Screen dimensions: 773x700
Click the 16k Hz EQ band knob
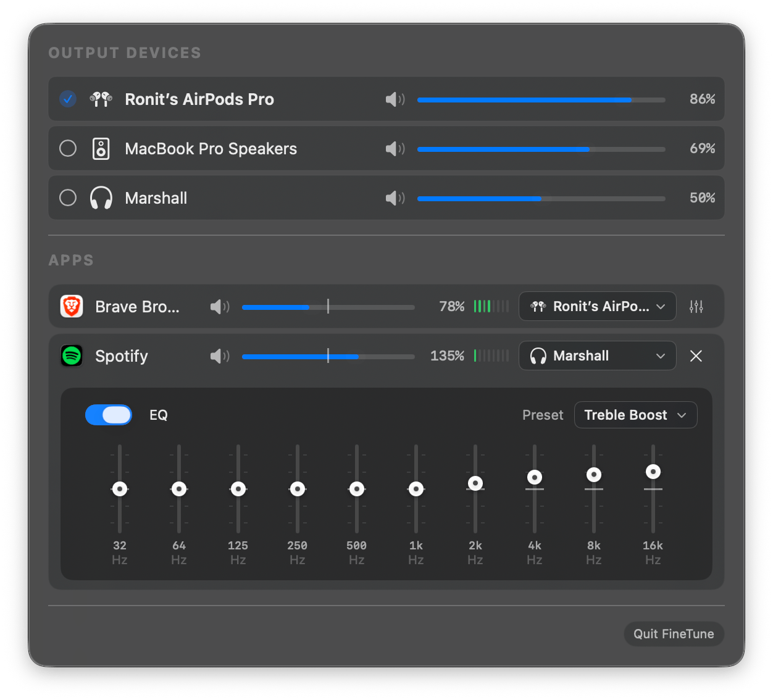click(x=653, y=472)
